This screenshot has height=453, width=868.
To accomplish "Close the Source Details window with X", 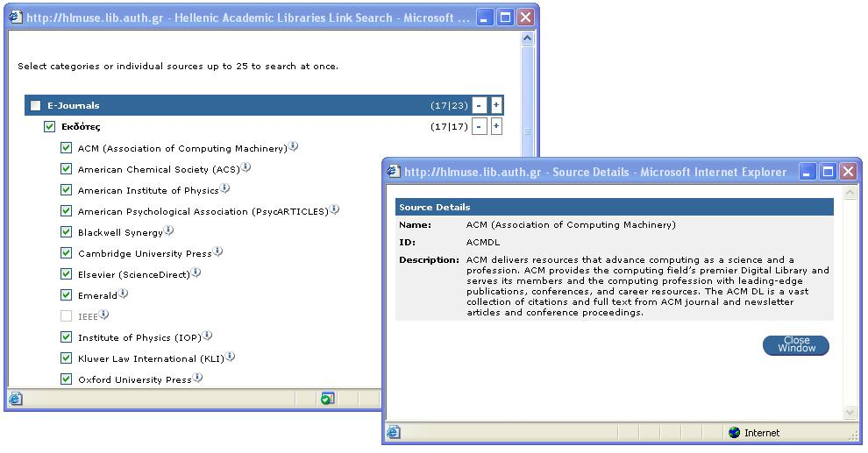I will 848,172.
